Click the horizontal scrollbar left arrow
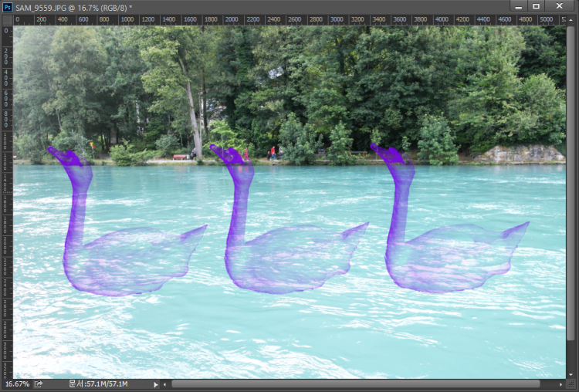579x392 pixels. point(165,384)
